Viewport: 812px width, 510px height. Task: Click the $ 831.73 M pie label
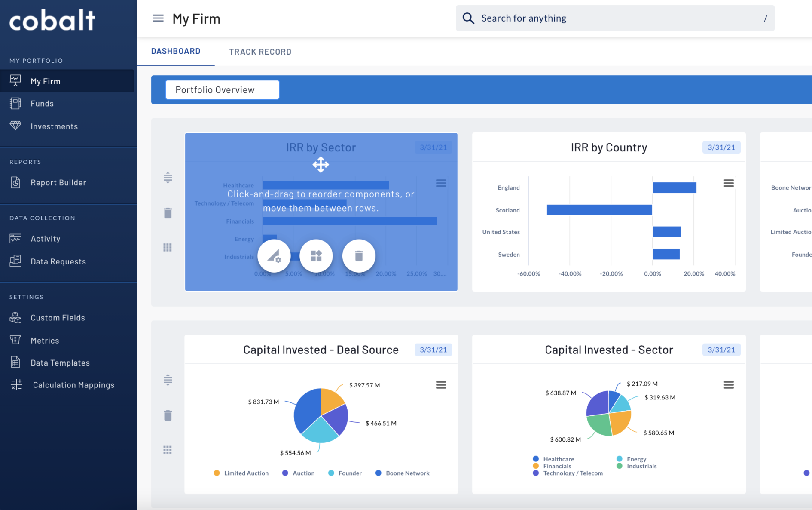[263, 402]
